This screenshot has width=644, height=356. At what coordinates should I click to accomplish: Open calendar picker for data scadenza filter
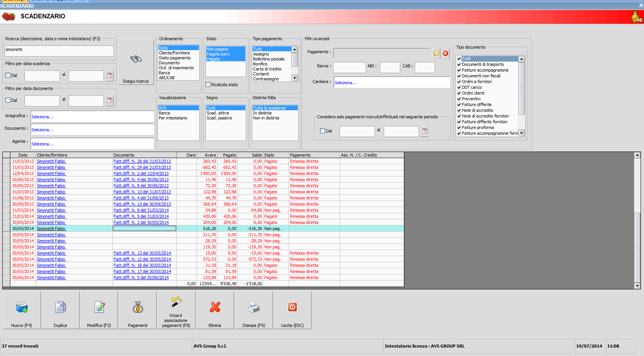click(x=110, y=75)
